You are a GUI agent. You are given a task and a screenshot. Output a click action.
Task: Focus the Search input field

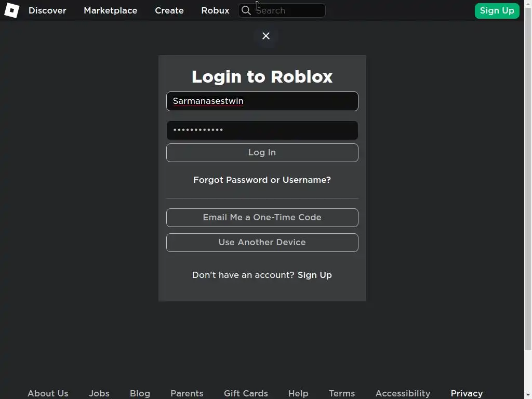coord(282,10)
